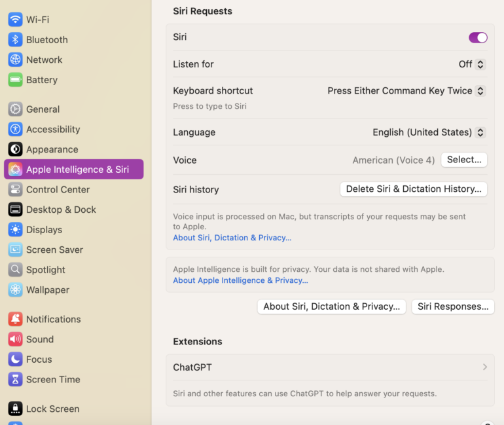Click the 'Battery' sidebar label
The image size is (504, 425).
tap(42, 80)
